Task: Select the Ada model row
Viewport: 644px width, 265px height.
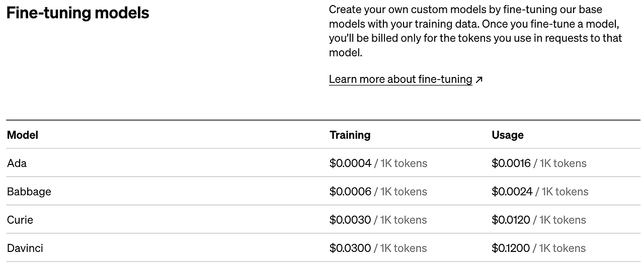Action: coord(323,163)
